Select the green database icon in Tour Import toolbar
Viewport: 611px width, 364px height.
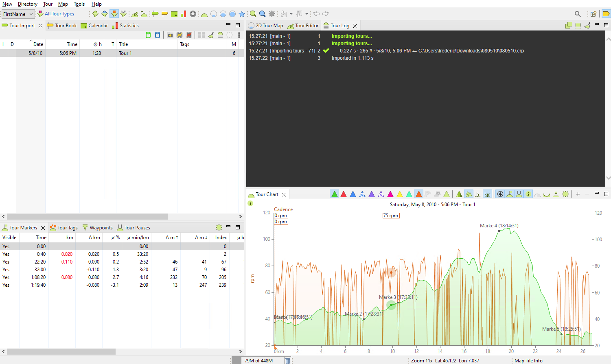click(148, 35)
